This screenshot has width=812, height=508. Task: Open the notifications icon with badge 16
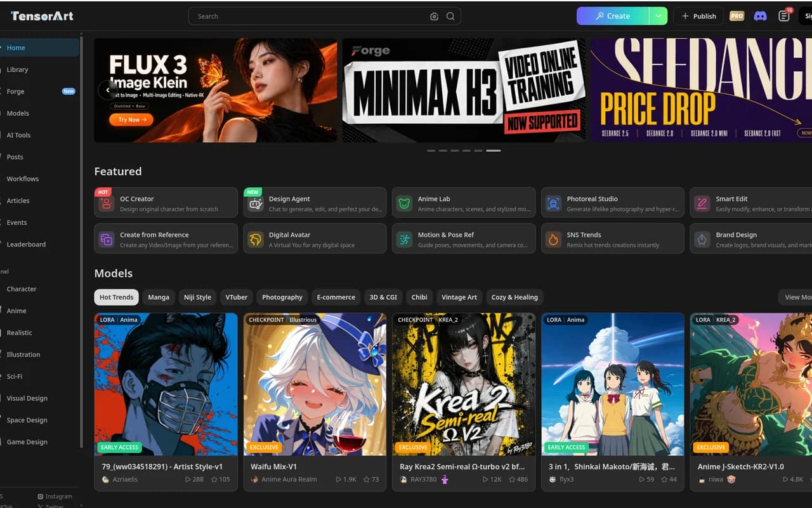click(784, 16)
